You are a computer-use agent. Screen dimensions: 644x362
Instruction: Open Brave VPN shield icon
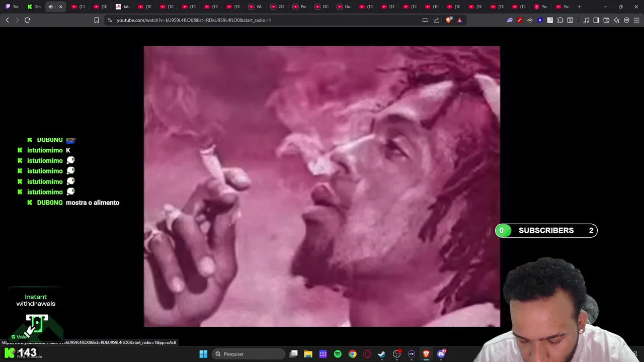[x=626, y=20]
